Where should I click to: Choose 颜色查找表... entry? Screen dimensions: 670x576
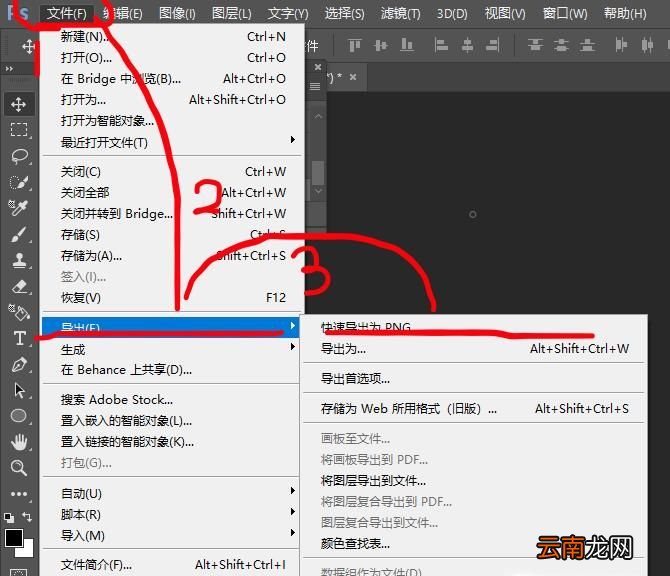point(474,544)
